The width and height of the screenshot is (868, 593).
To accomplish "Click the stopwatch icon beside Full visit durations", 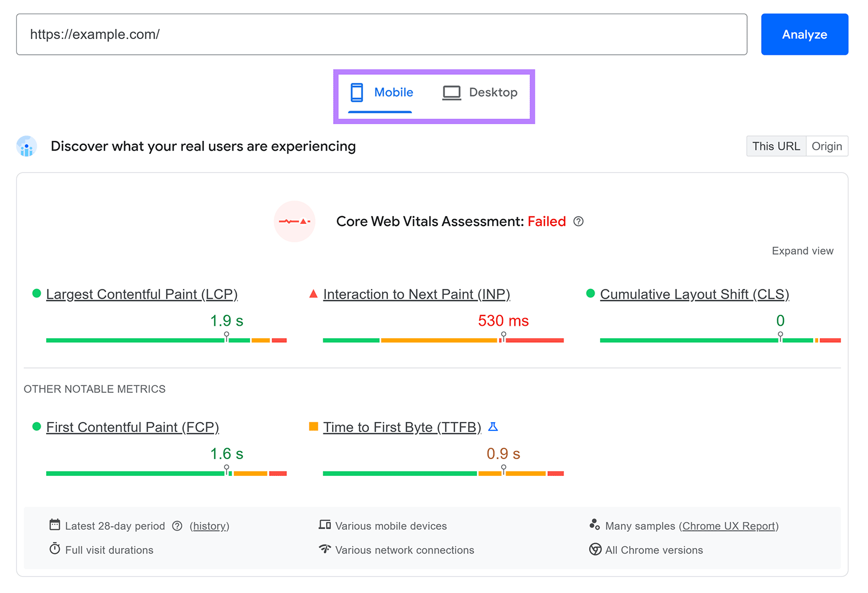I will click(x=55, y=549).
